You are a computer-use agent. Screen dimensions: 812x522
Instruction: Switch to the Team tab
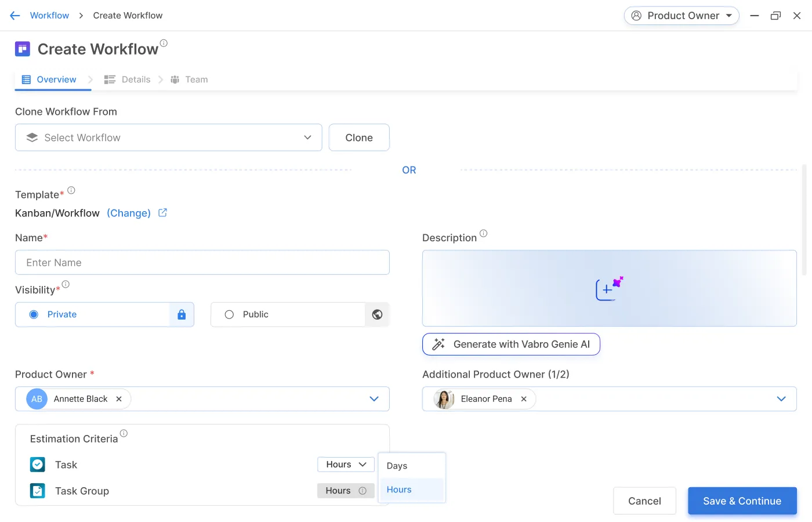(196, 79)
